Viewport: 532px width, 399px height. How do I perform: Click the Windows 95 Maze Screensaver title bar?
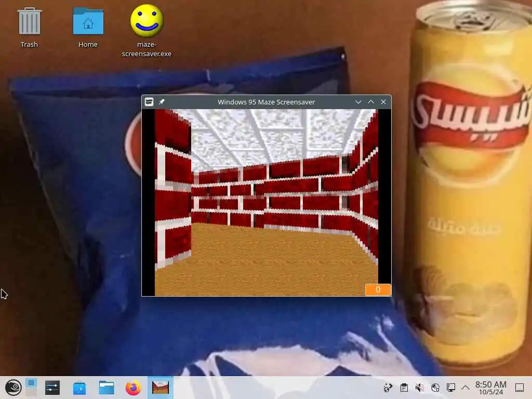(267, 102)
